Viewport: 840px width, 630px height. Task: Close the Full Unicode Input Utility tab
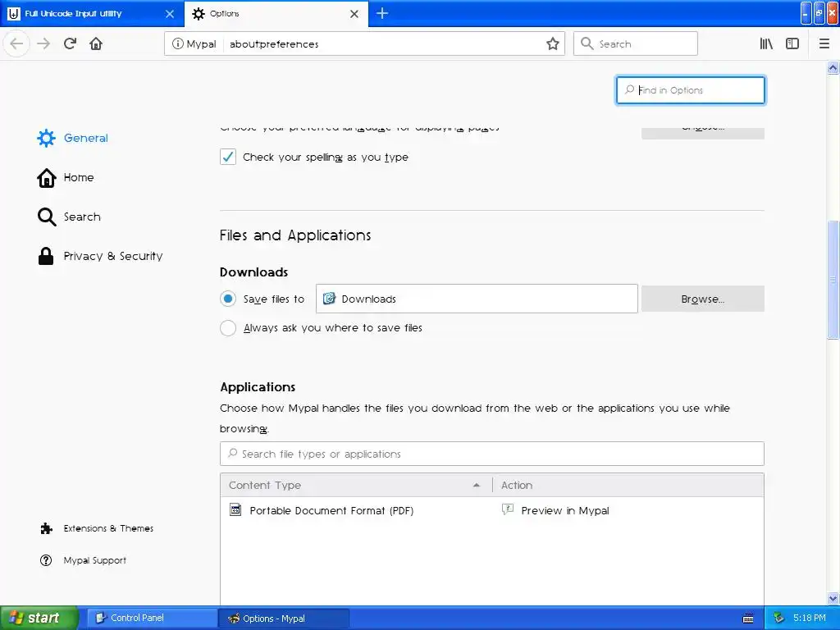coord(170,14)
